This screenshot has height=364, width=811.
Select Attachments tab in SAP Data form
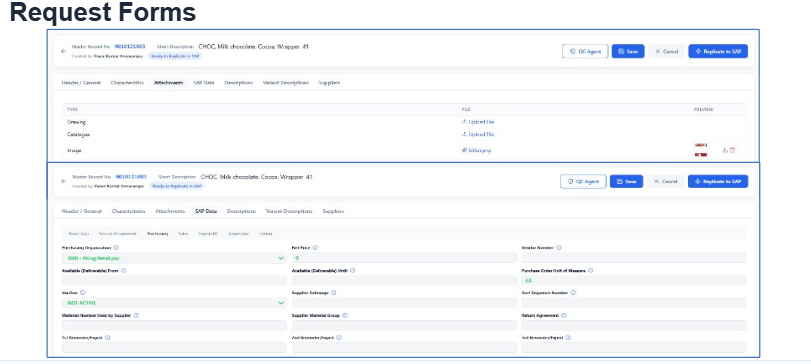coord(170,211)
